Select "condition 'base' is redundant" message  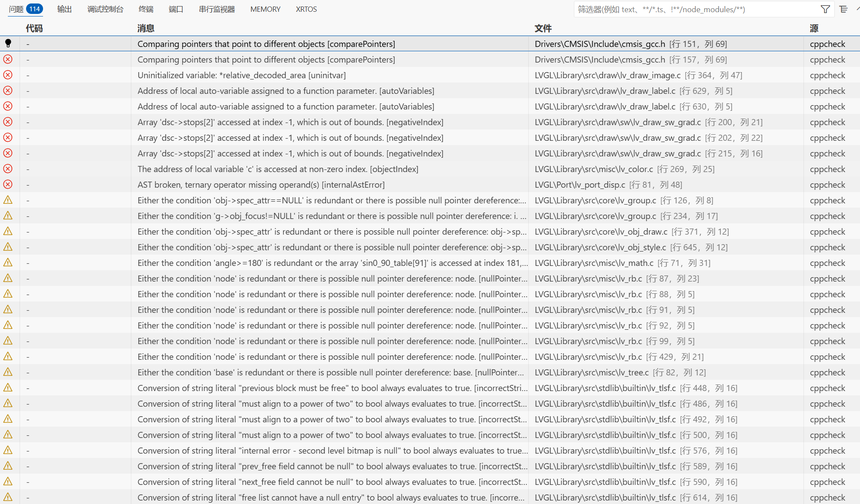tap(330, 372)
